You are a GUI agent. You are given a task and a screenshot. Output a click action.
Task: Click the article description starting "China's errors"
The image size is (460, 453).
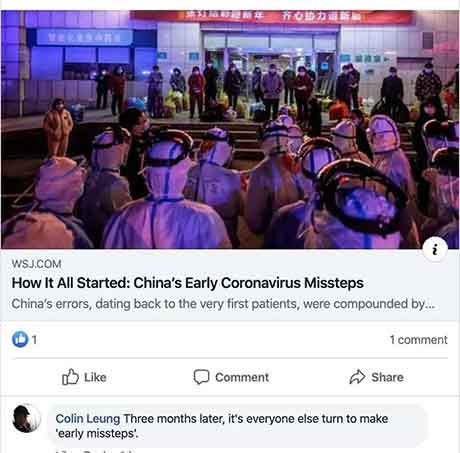point(223,304)
